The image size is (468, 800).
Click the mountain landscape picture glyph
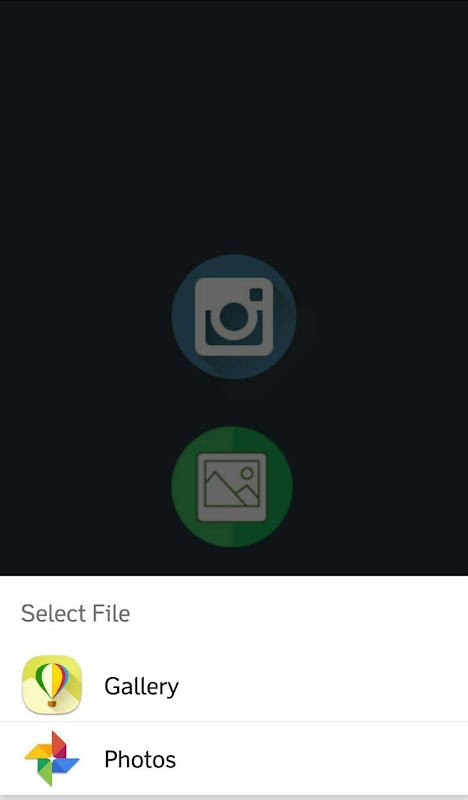point(232,487)
